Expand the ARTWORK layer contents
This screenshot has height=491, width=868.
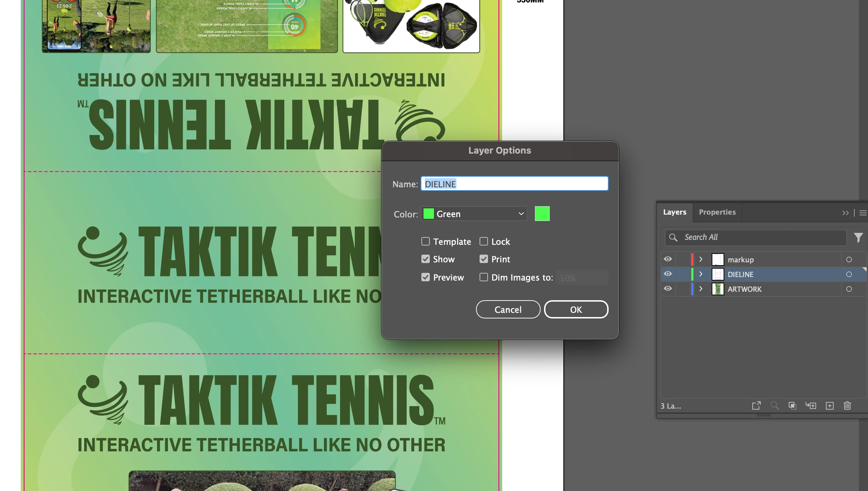click(x=701, y=289)
